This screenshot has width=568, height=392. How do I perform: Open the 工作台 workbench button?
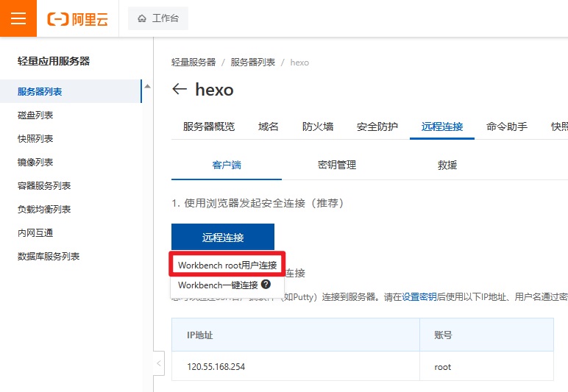point(158,18)
